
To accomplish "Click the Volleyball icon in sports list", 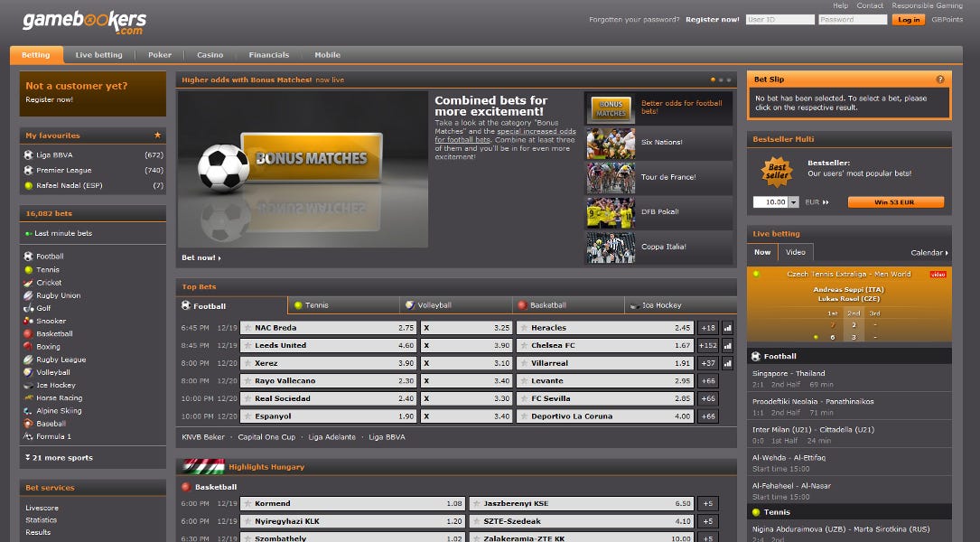I will tap(28, 372).
